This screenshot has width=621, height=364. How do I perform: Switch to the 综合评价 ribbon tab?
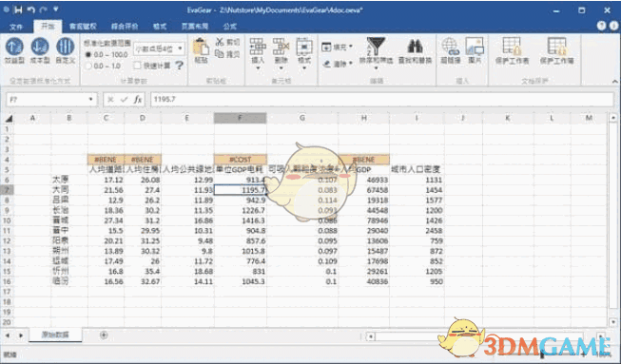(x=125, y=27)
